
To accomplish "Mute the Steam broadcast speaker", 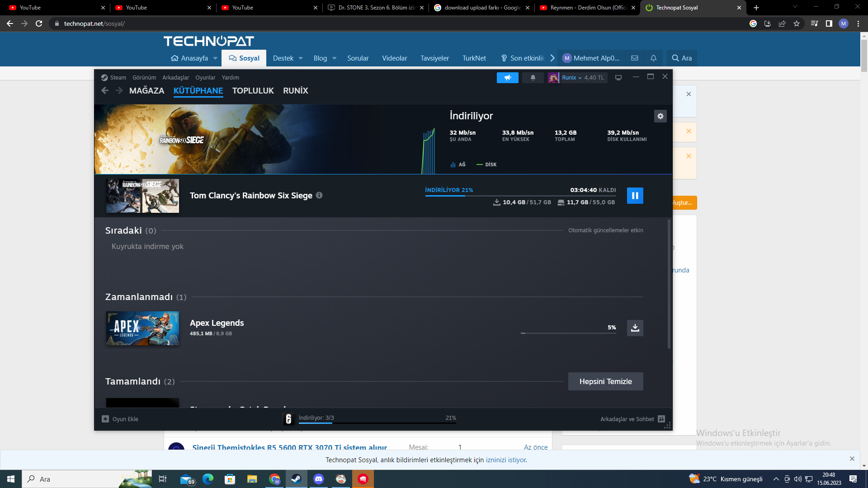I will (508, 77).
